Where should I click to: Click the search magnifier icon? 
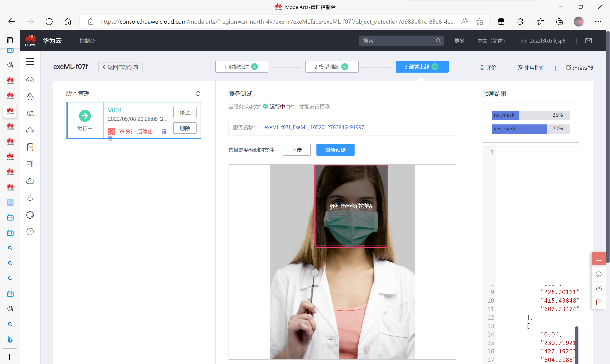pos(438,41)
